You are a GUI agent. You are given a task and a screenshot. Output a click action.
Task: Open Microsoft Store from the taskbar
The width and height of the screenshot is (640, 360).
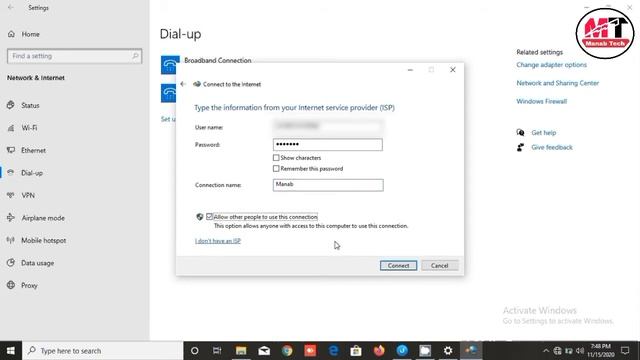(x=356, y=351)
